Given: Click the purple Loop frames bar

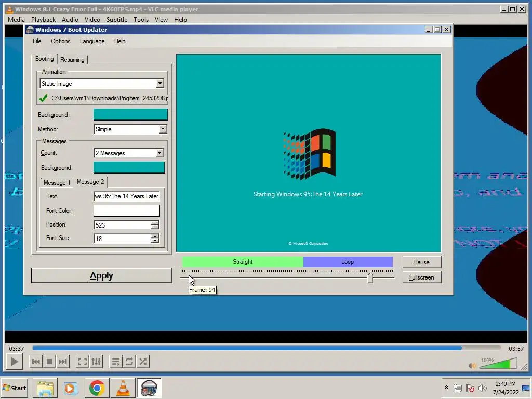Looking at the screenshot, I should click(x=348, y=262).
